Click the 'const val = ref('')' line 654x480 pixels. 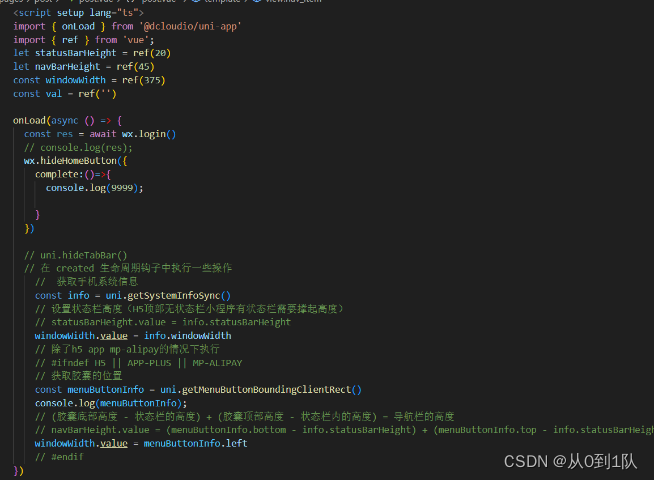click(x=65, y=94)
